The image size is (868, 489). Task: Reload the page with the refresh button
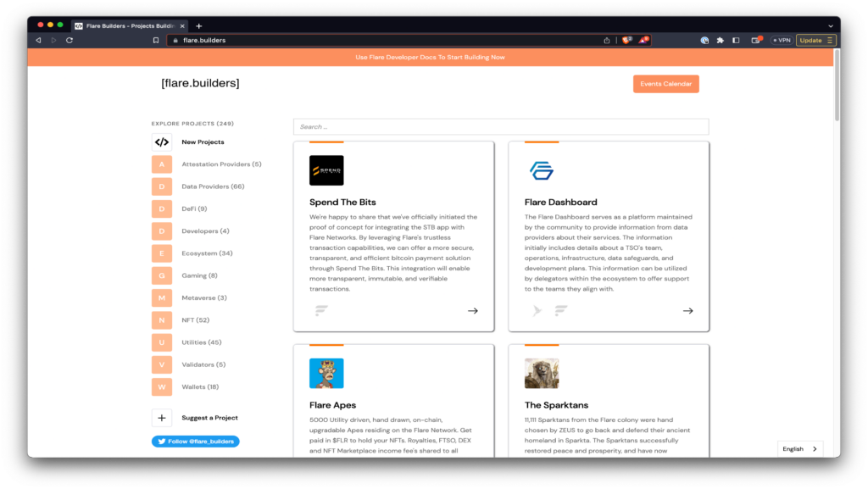pyautogui.click(x=70, y=40)
